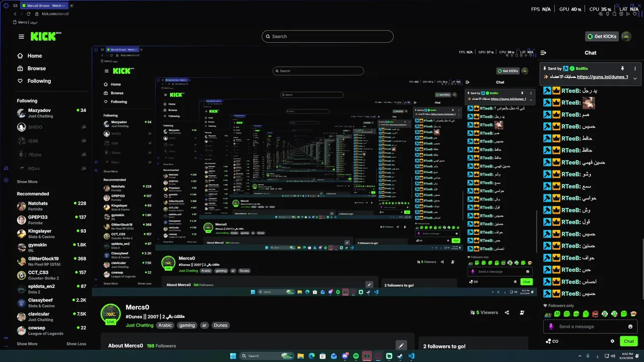Image resolution: width=644 pixels, height=362 pixels.
Task: Open Steam from the taskbar
Action: click(x=400, y=356)
